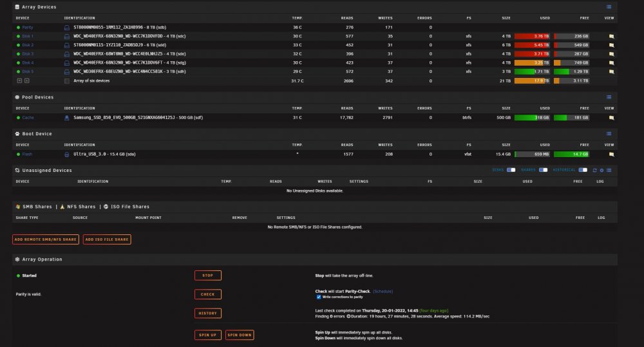Click the Samsung SSD cache drive icon
Image resolution: width=644 pixels, height=347 pixels.
pyautogui.click(x=66, y=117)
